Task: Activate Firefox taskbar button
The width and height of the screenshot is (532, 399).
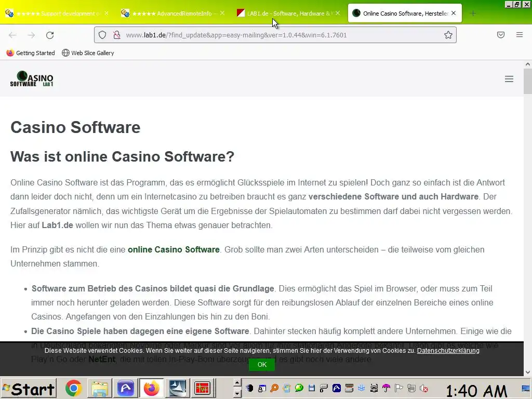Action: [151, 389]
